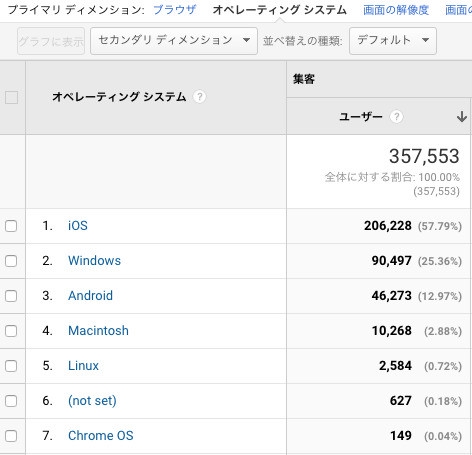Select オペレーティング システム primary dimension
The width and height of the screenshot is (472, 455).
[x=280, y=10]
